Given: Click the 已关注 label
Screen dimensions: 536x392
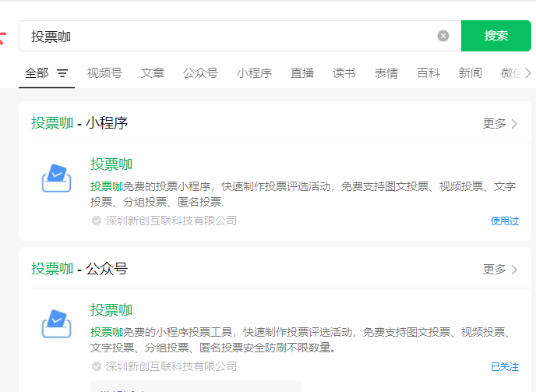Looking at the screenshot, I should click(505, 367).
